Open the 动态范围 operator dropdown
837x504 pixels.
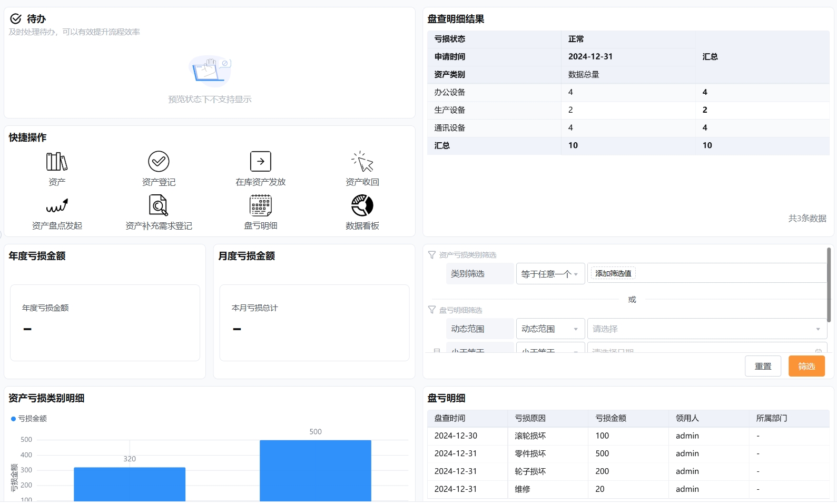tap(550, 329)
